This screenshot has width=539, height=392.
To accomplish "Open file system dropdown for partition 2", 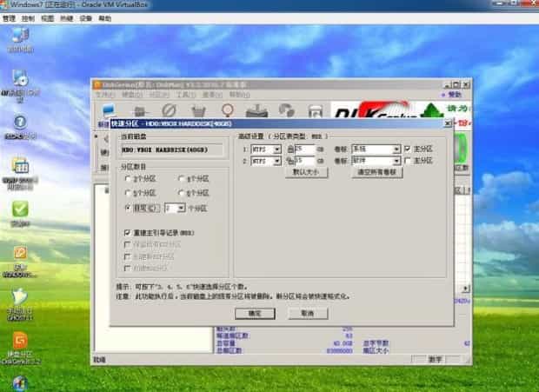I will (277, 161).
